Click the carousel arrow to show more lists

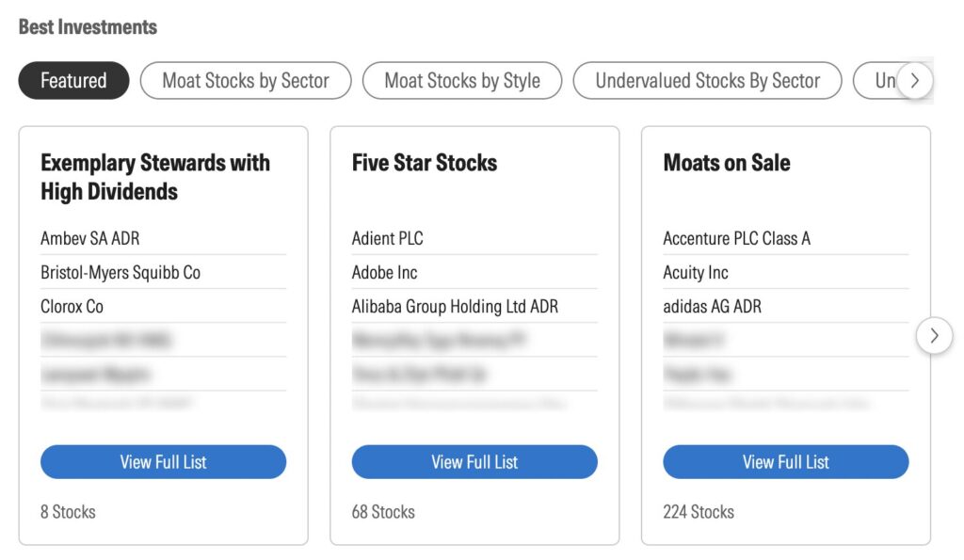coord(934,335)
